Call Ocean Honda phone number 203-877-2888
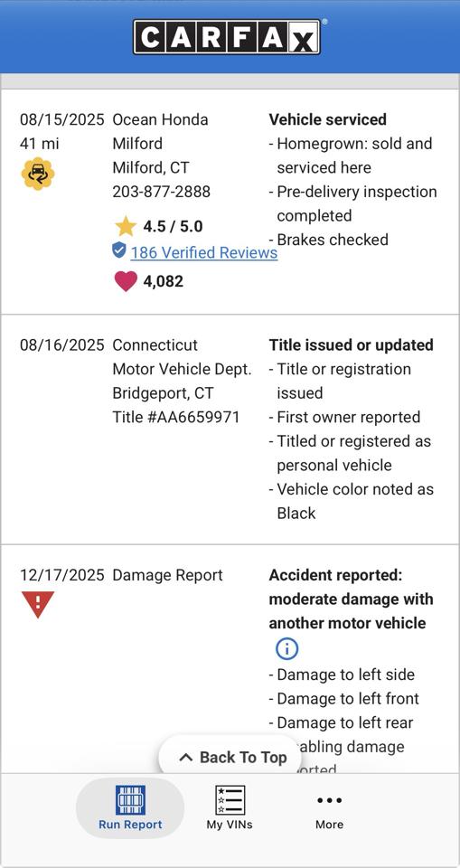 click(x=161, y=192)
